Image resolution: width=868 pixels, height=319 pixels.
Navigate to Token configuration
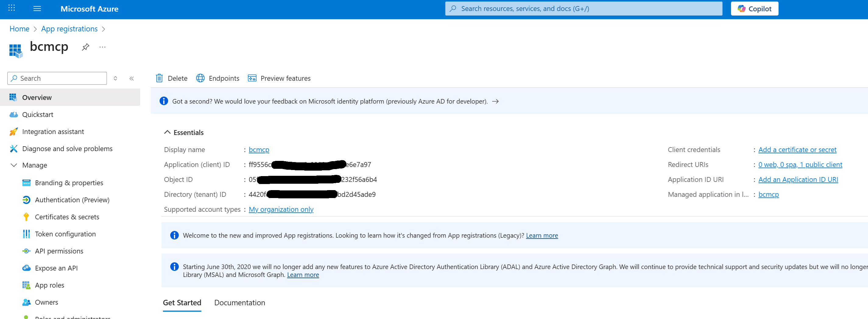[65, 234]
